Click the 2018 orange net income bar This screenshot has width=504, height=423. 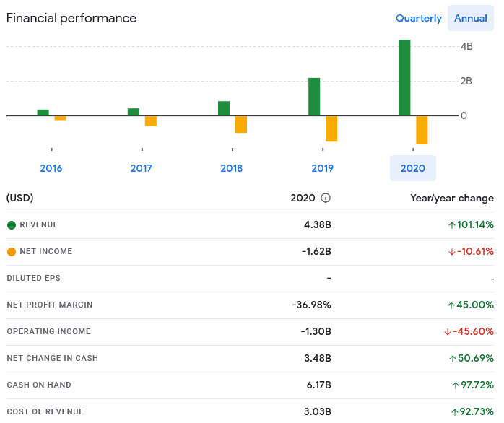[x=241, y=124]
